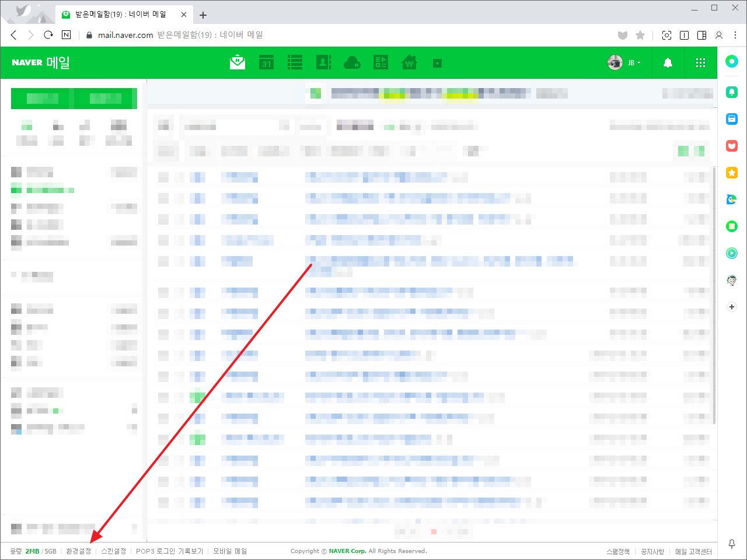Image resolution: width=747 pixels, height=560 pixels.
Task: Open the Naver Cloud icon in header
Action: coord(352,62)
